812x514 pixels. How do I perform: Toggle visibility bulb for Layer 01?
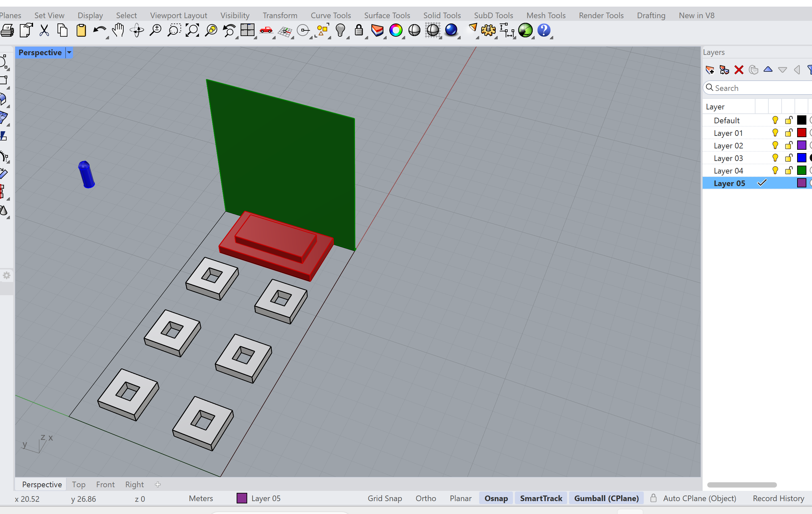775,133
